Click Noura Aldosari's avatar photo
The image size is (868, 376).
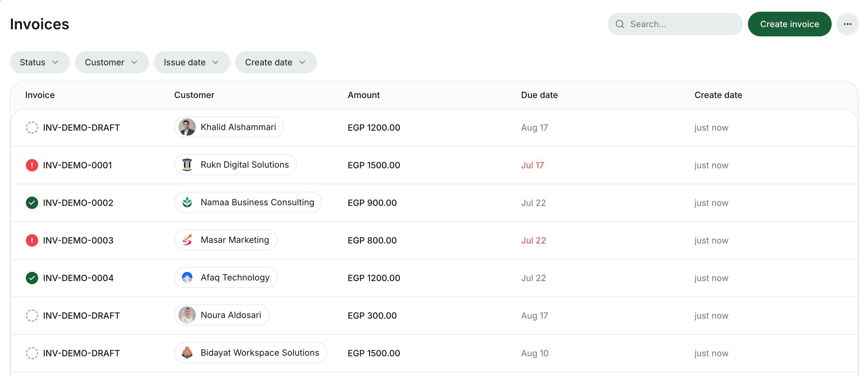coord(187,315)
